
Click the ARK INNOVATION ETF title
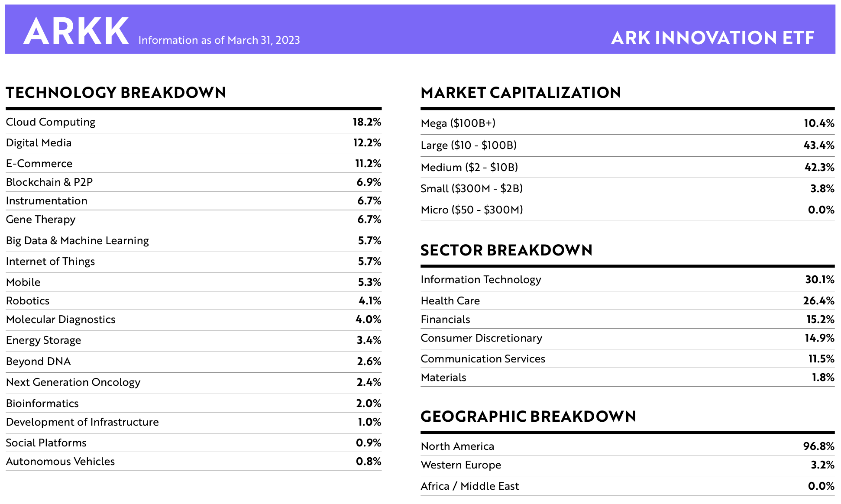[x=712, y=38]
